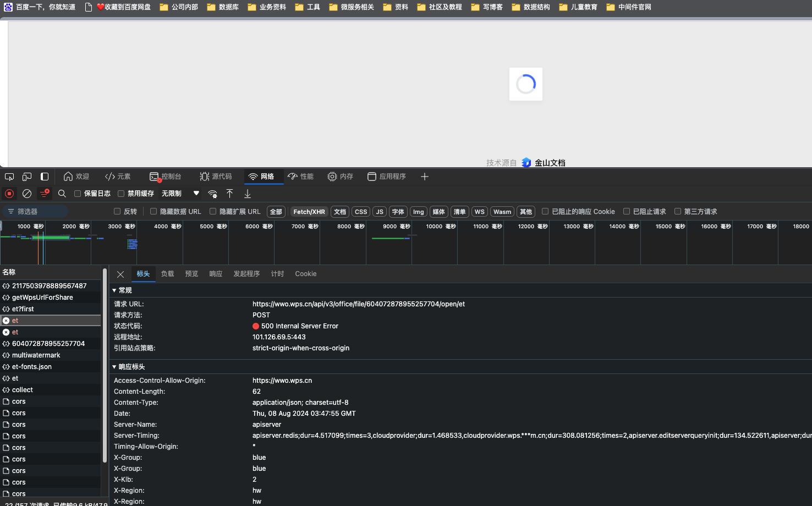Switch to the 内存 tab
The width and height of the screenshot is (812, 506).
[x=340, y=177]
